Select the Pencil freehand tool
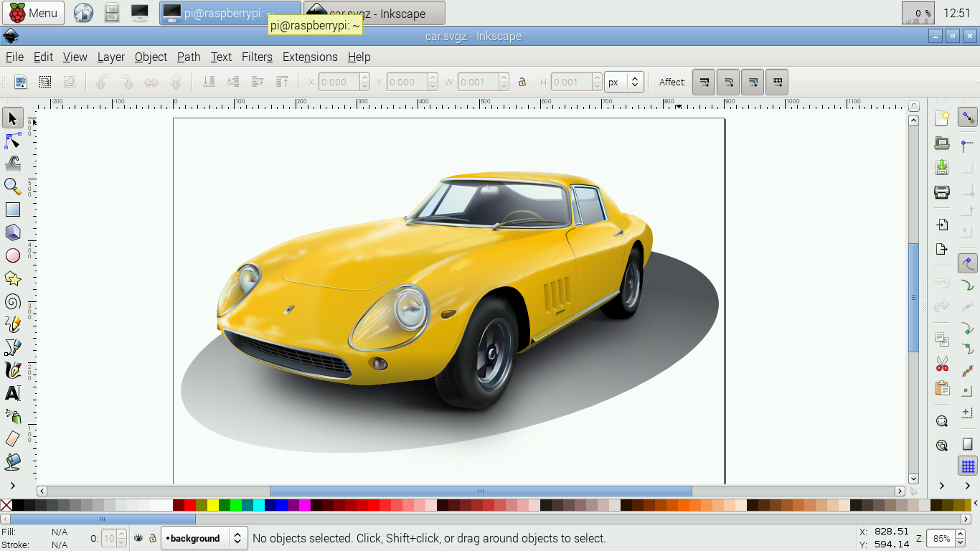Image resolution: width=980 pixels, height=551 pixels. point(12,325)
